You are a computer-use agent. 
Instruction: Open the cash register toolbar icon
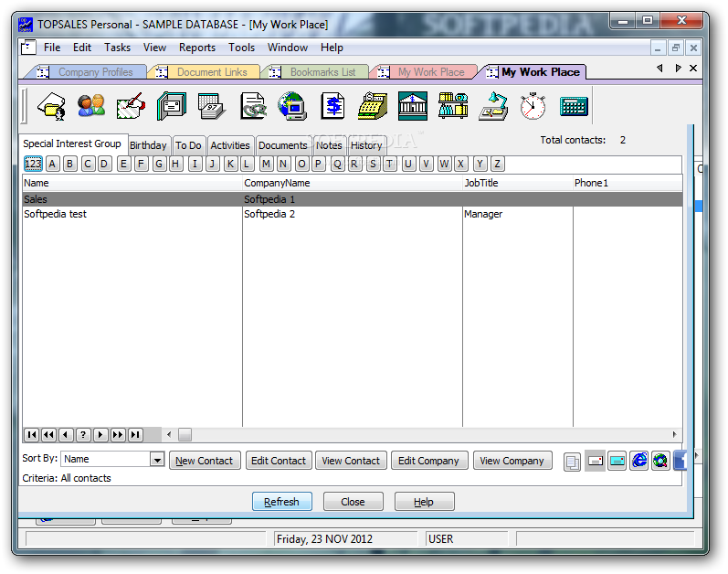pos(373,106)
